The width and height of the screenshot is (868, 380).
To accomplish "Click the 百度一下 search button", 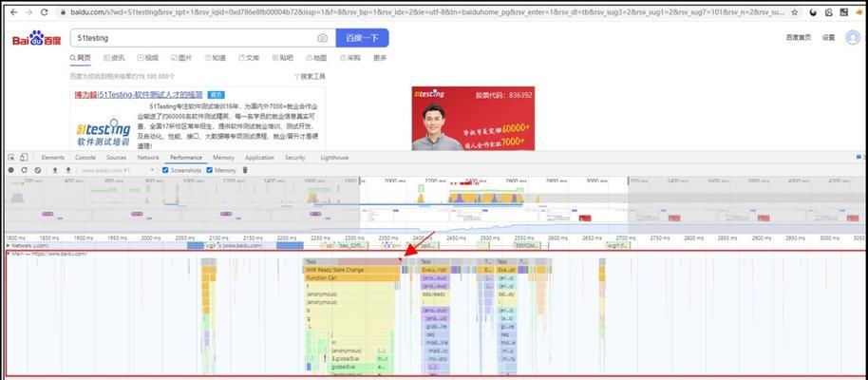I will pyautogui.click(x=362, y=38).
